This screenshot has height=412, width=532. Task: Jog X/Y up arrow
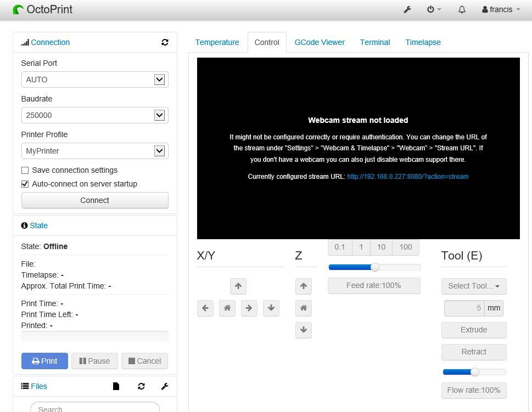[238, 286]
